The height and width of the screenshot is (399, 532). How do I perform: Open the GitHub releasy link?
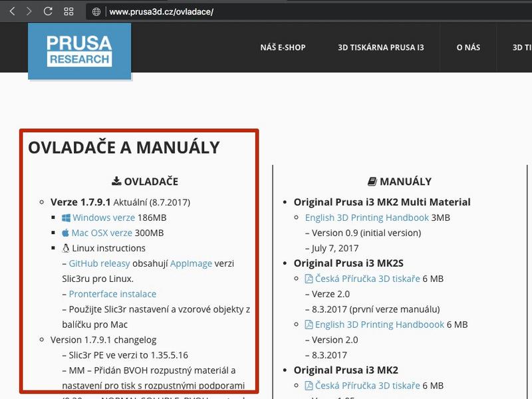click(x=99, y=263)
